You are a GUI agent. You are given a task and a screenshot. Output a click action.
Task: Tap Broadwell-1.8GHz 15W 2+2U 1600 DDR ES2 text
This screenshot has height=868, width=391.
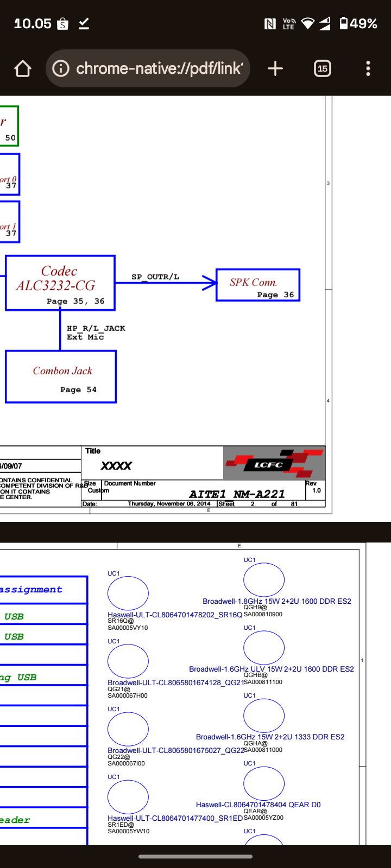(x=276, y=601)
